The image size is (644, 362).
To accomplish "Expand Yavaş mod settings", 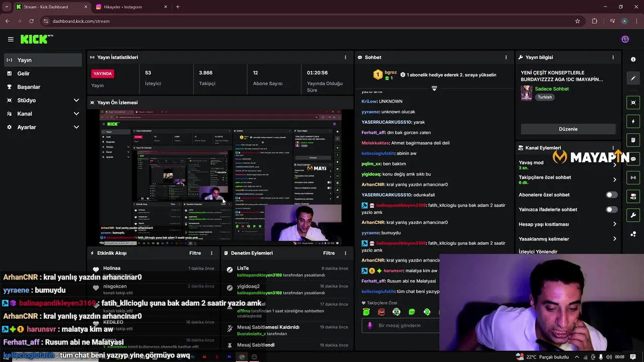I will [x=614, y=165].
